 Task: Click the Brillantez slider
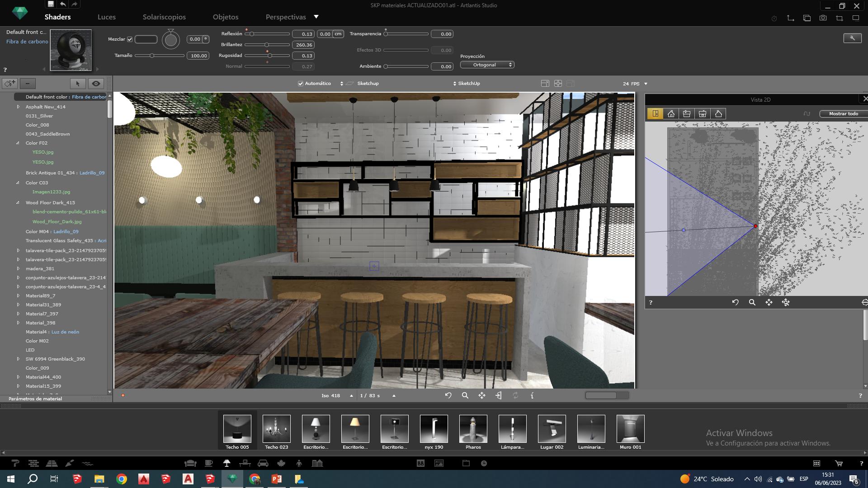tap(267, 45)
